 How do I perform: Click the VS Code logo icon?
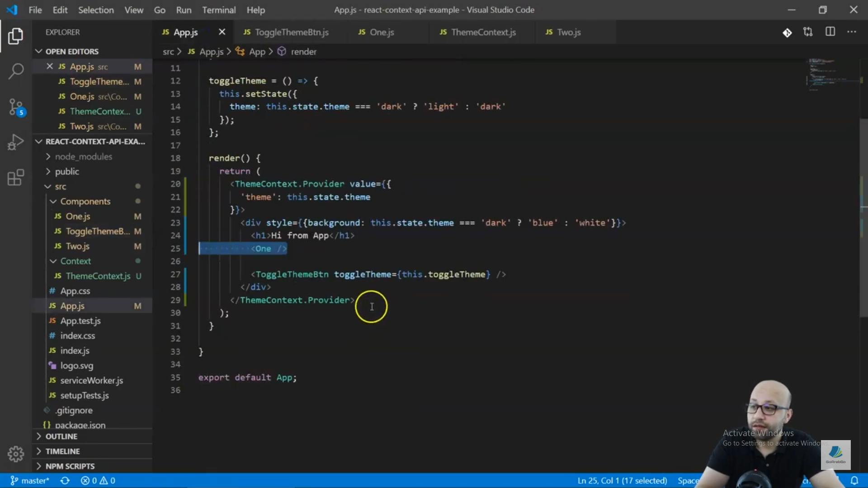[x=12, y=9]
